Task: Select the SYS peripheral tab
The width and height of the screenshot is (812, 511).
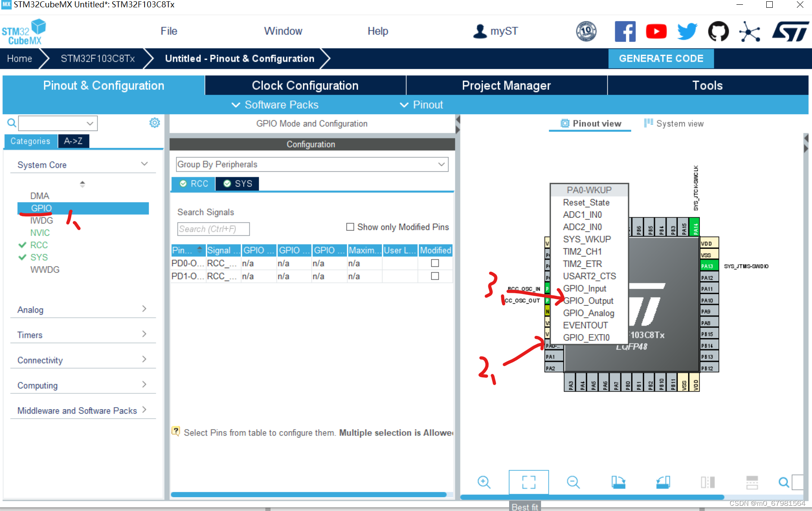Action: pyautogui.click(x=238, y=184)
